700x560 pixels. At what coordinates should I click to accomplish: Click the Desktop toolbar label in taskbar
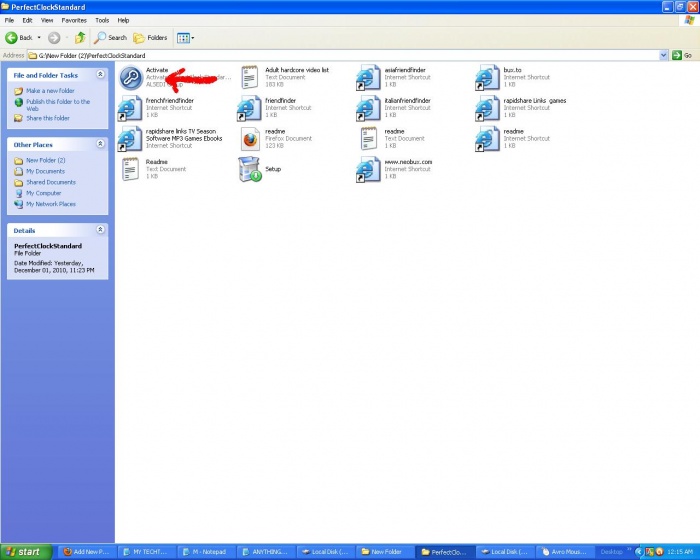click(611, 552)
